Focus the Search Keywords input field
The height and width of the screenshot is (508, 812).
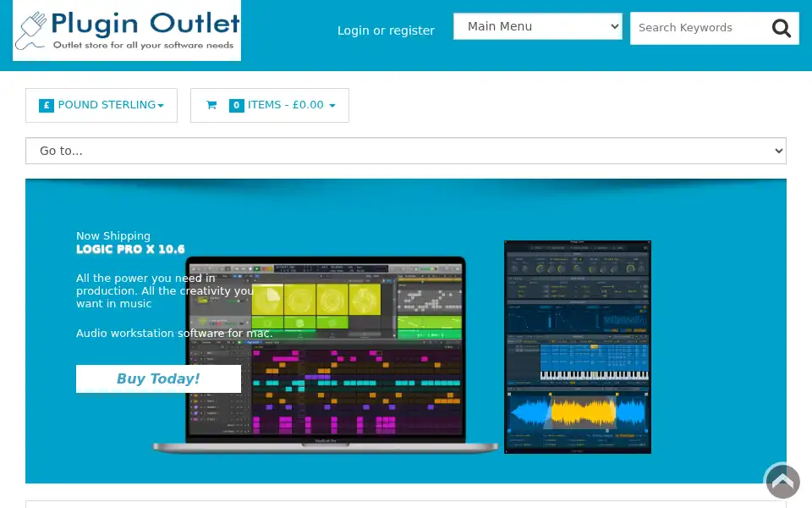point(700,28)
